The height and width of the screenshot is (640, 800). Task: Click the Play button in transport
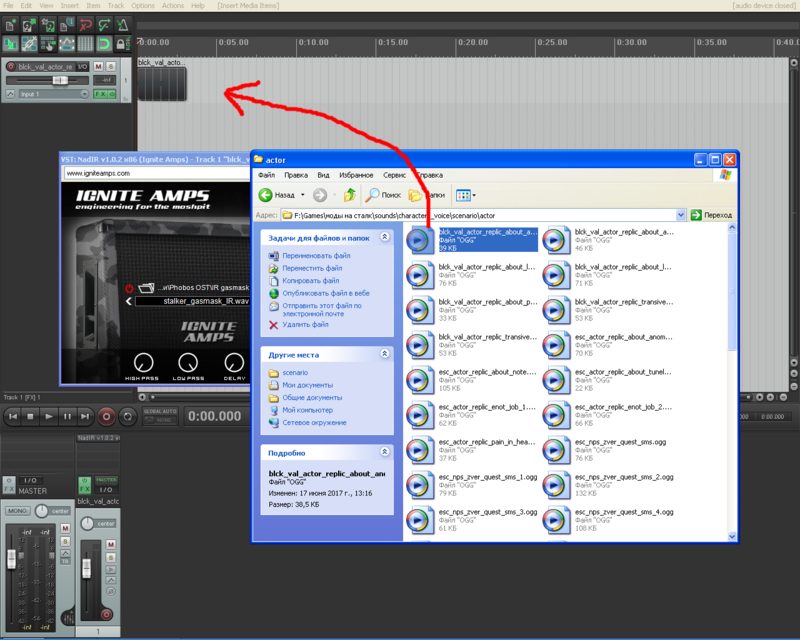[48, 416]
